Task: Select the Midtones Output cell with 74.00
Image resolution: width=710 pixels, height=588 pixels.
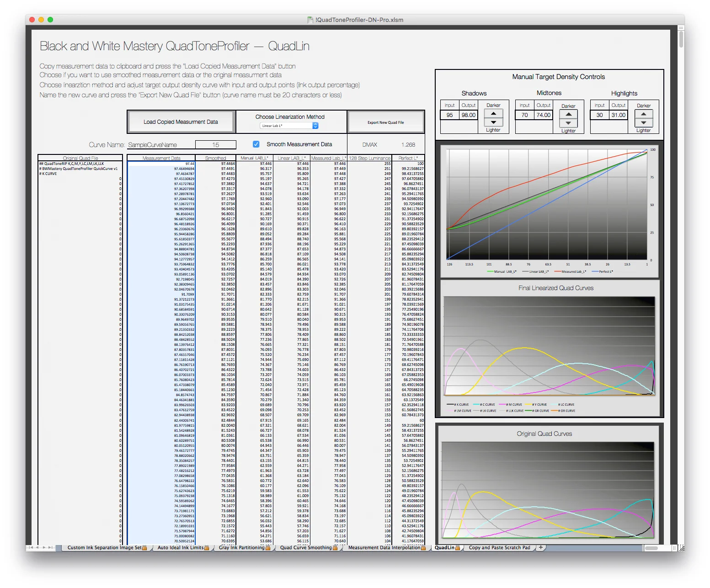Action: 543,115
